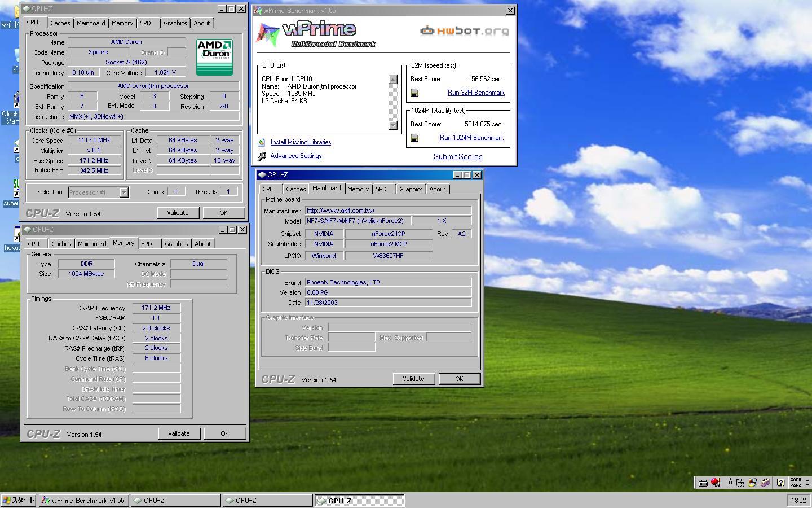Click the Core Voltage field 1.824 V

point(165,72)
